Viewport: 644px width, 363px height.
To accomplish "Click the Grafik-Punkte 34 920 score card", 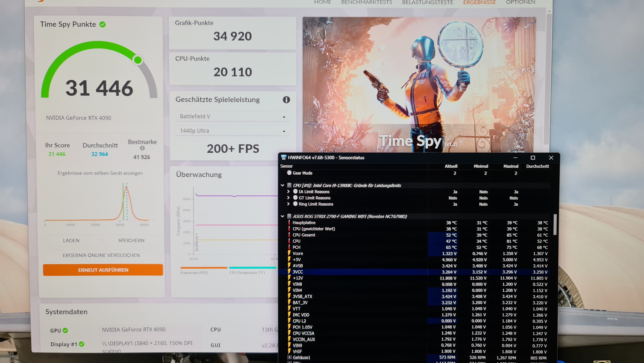I will 232,33.
